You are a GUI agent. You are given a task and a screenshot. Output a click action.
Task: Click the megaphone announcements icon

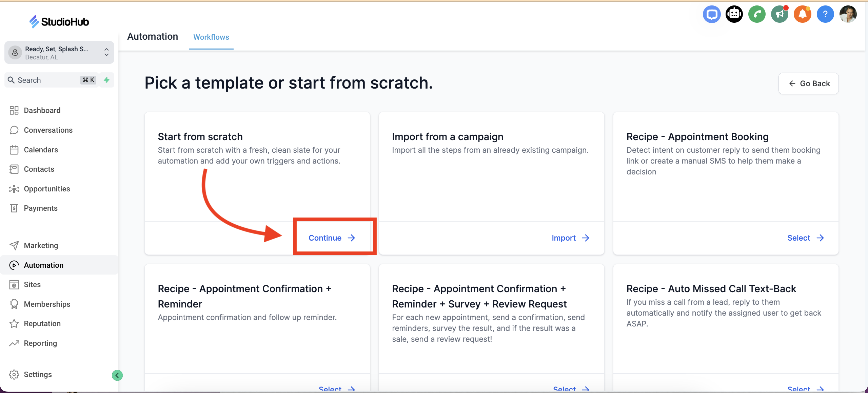(780, 14)
